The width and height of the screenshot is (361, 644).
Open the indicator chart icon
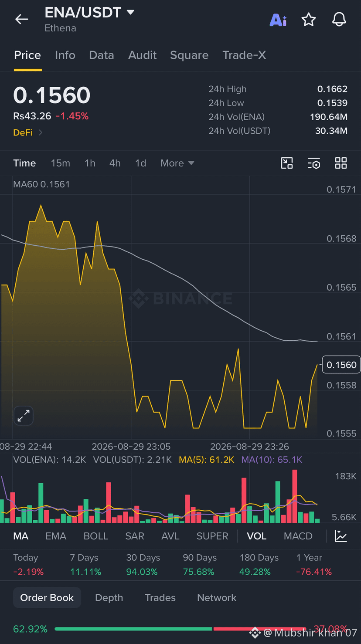pos(341,536)
